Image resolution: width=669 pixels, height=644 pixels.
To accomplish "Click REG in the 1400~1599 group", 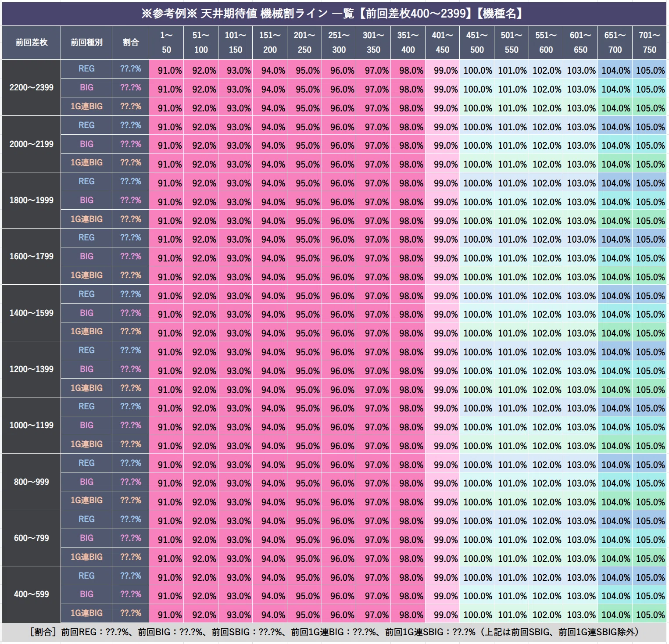I will pos(86,294).
